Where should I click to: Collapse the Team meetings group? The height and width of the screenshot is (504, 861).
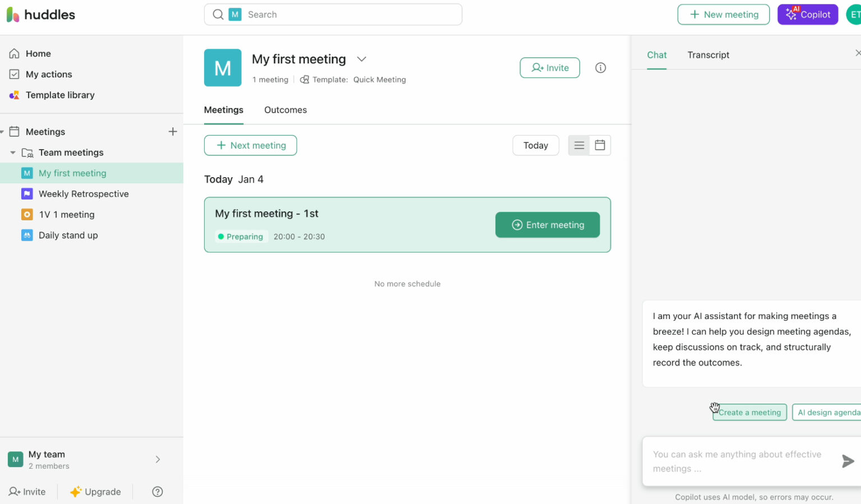pos(13,152)
